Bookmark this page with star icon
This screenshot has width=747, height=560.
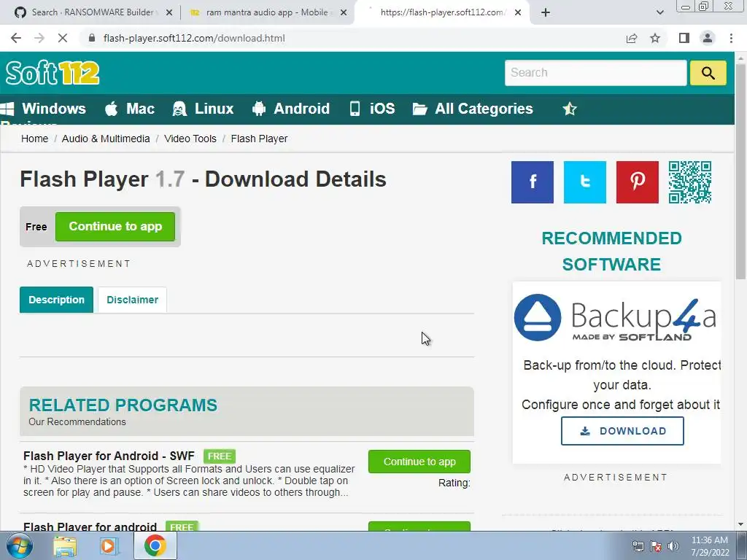[x=655, y=38]
